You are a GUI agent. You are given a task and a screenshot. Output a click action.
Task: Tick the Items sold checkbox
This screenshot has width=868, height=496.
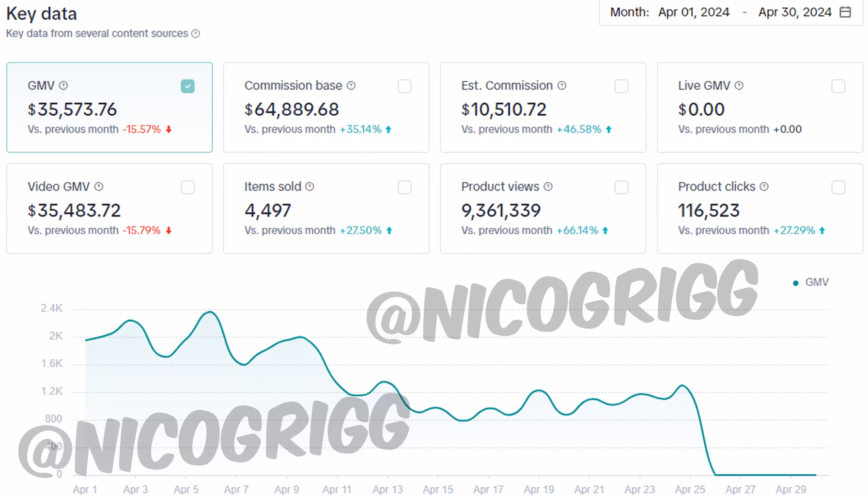coord(404,187)
